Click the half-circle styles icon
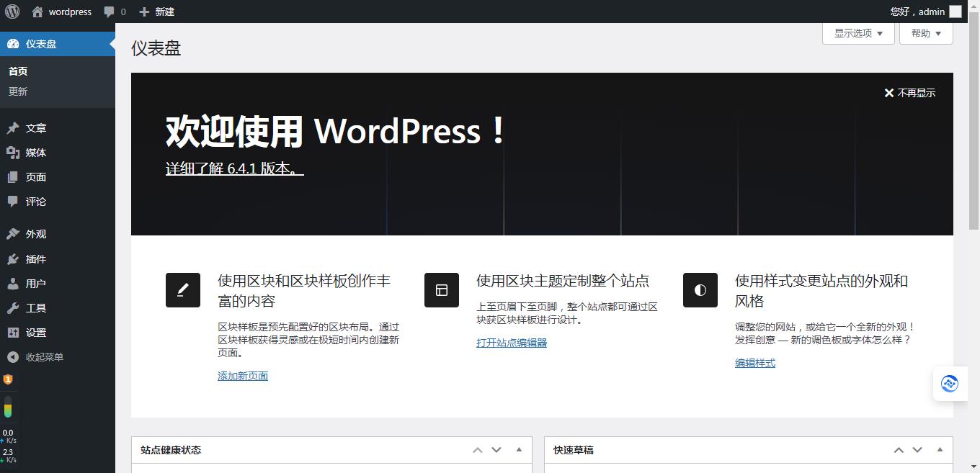 point(700,290)
